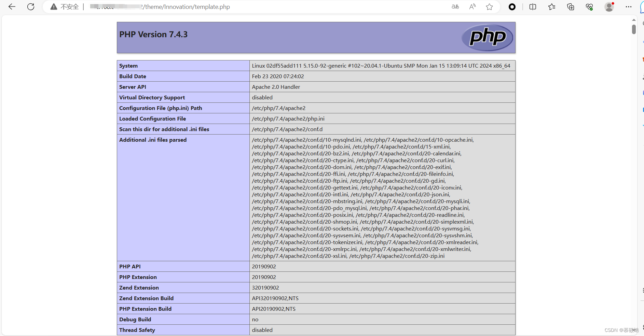Viewport: 644px width, 336px height.
Task: Click the scrollbar up arrow
Action: point(634,19)
